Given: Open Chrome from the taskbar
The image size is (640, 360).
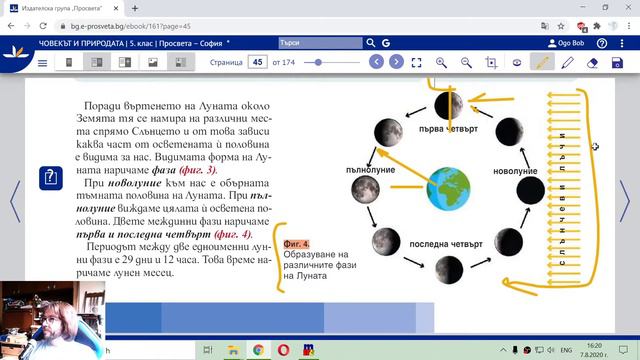Looking at the screenshot, I should pos(258,350).
